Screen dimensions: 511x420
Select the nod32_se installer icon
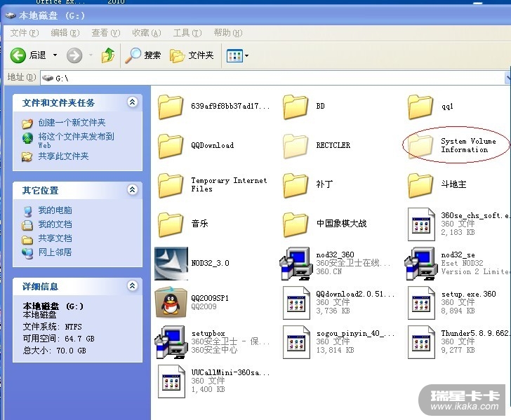420,264
